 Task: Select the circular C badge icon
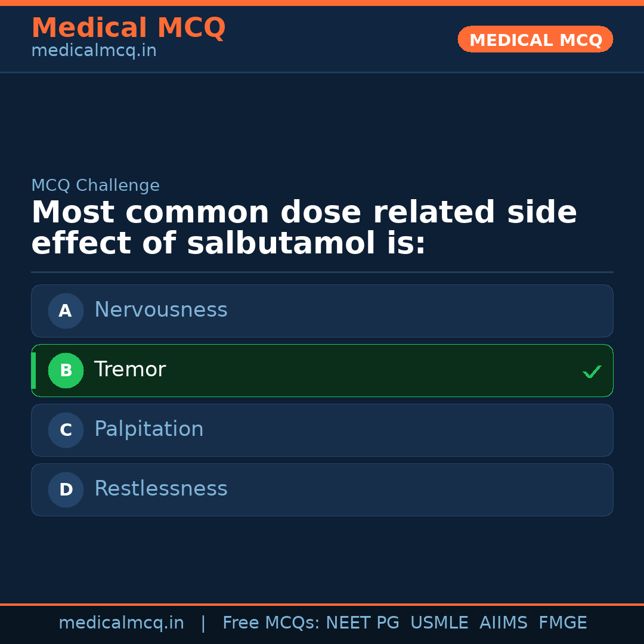click(66, 430)
